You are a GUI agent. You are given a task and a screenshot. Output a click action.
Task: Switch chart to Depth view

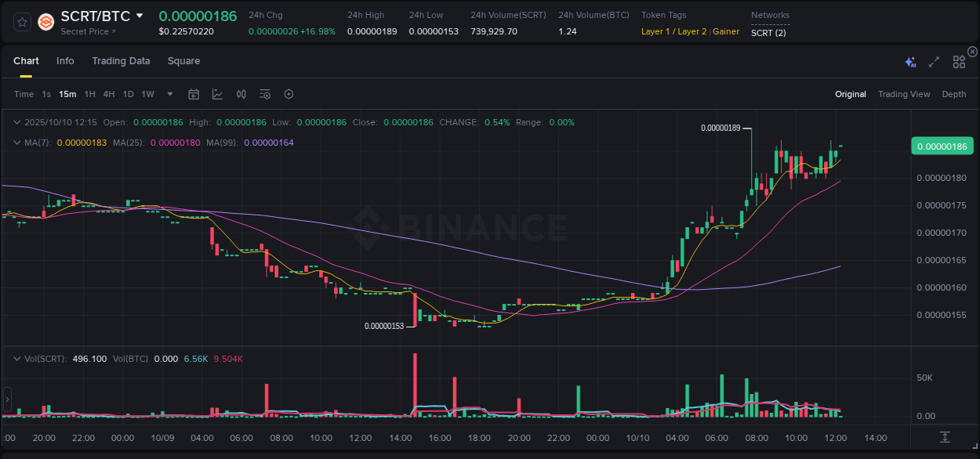tap(953, 94)
